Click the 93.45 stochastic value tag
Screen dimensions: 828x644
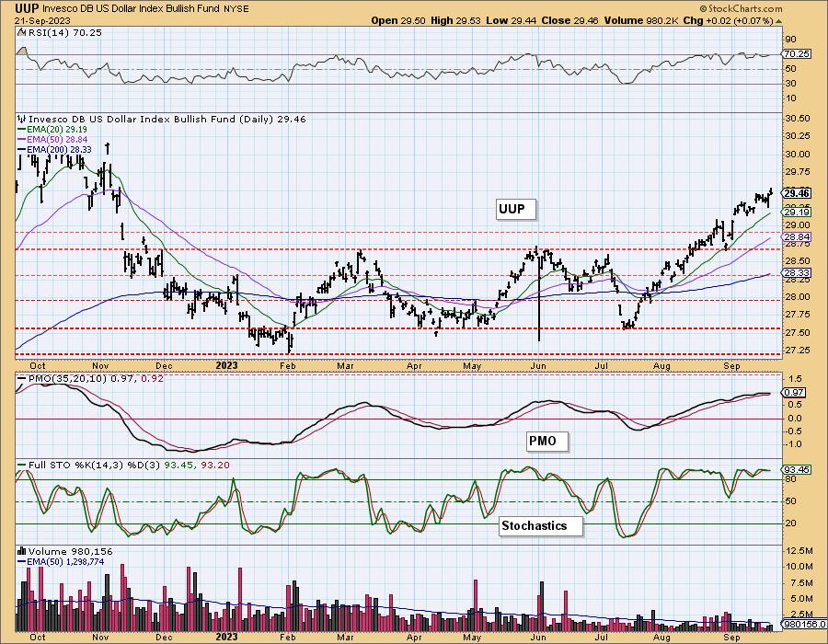(x=798, y=469)
